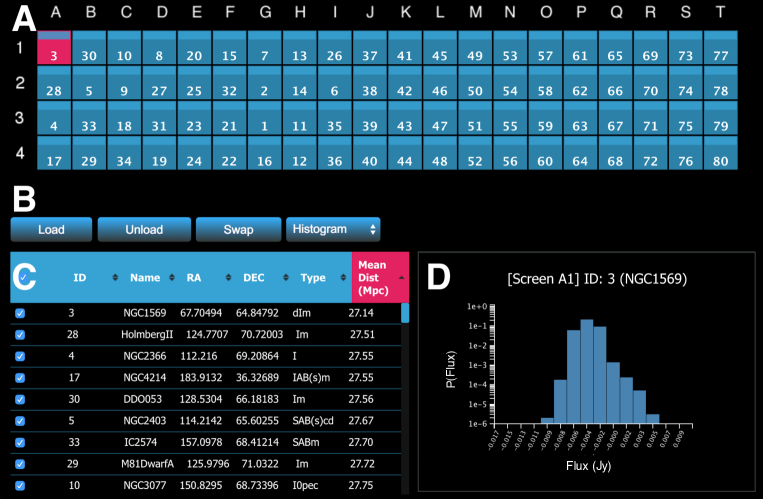763x499 pixels.
Task: Select screen tile numbered 1
Action: [x=264, y=118]
